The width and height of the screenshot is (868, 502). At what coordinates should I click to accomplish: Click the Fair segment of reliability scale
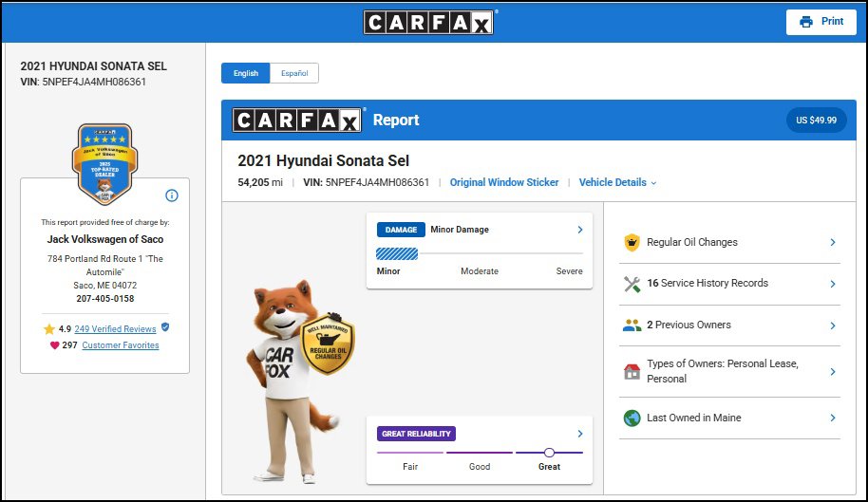point(410,453)
